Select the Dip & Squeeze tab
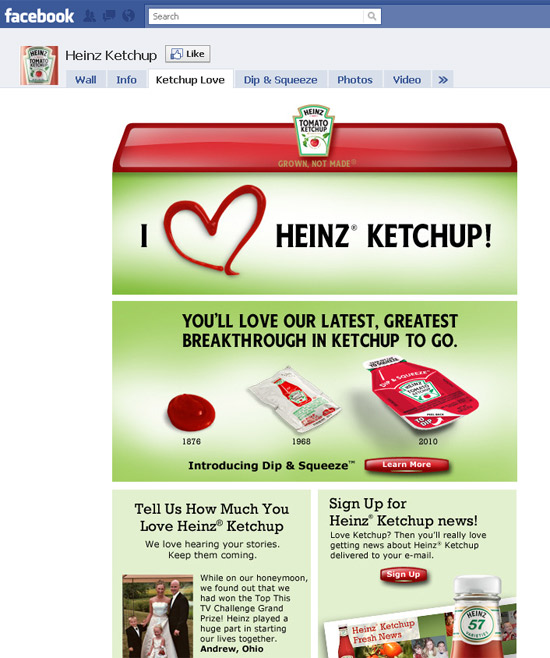The height and width of the screenshot is (658, 550). coord(280,79)
